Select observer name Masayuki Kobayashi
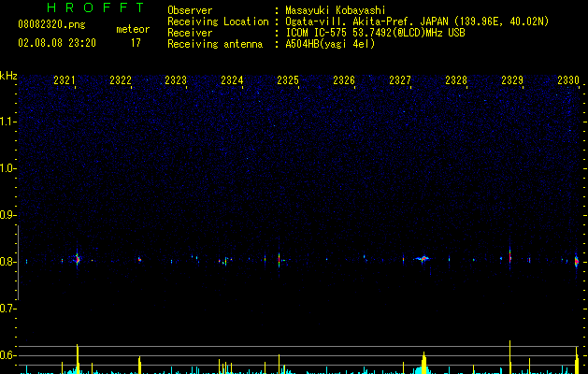The image size is (588, 374). 336,10
